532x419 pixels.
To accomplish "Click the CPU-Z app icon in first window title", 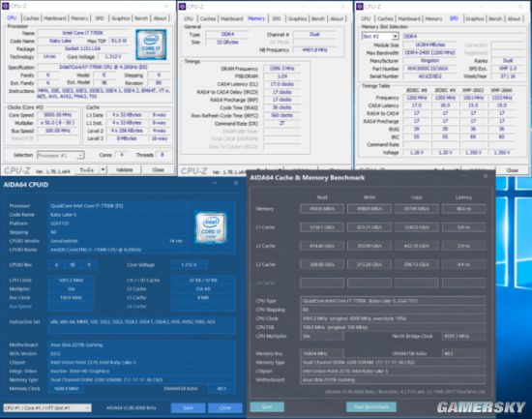I will coord(6,6).
